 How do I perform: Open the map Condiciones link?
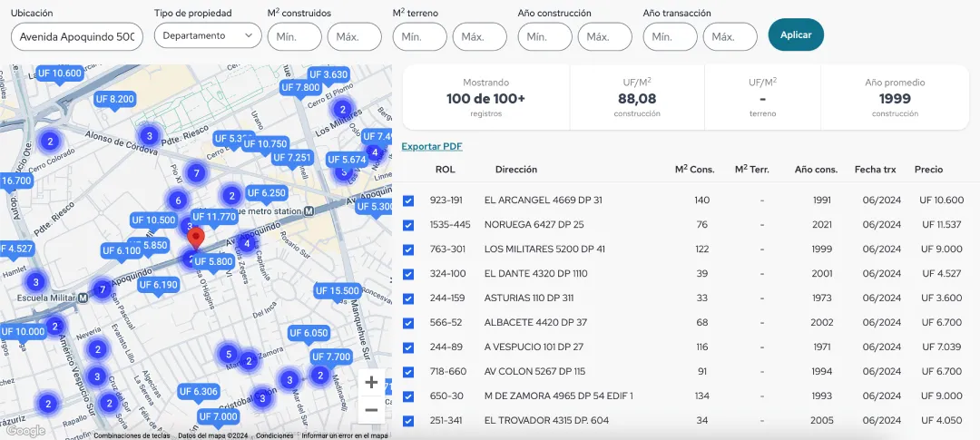click(x=274, y=435)
